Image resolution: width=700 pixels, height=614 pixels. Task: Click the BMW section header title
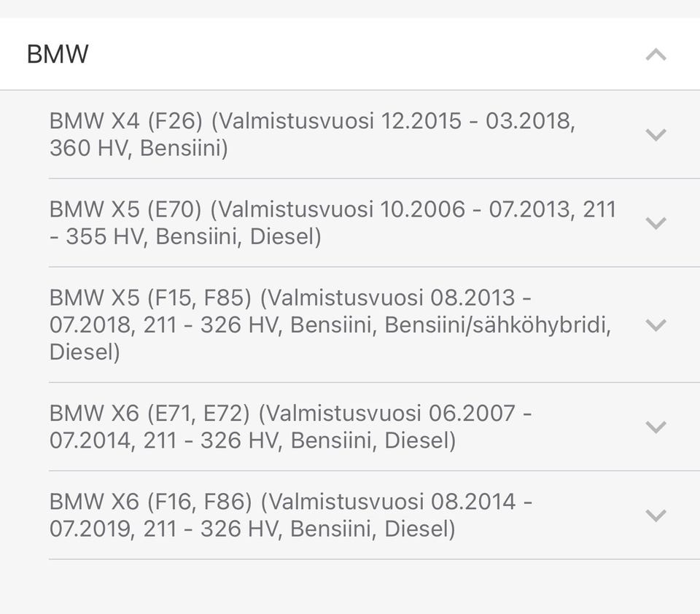[x=58, y=55]
